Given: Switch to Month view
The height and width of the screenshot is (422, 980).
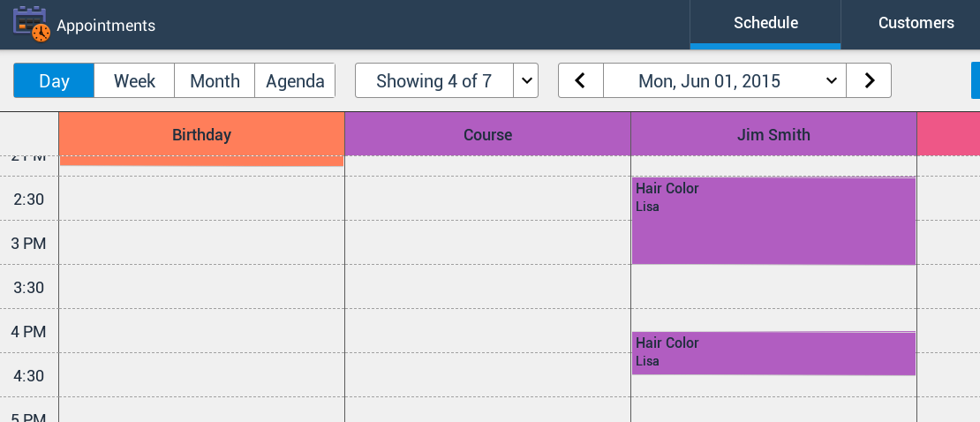Looking at the screenshot, I should [215, 80].
